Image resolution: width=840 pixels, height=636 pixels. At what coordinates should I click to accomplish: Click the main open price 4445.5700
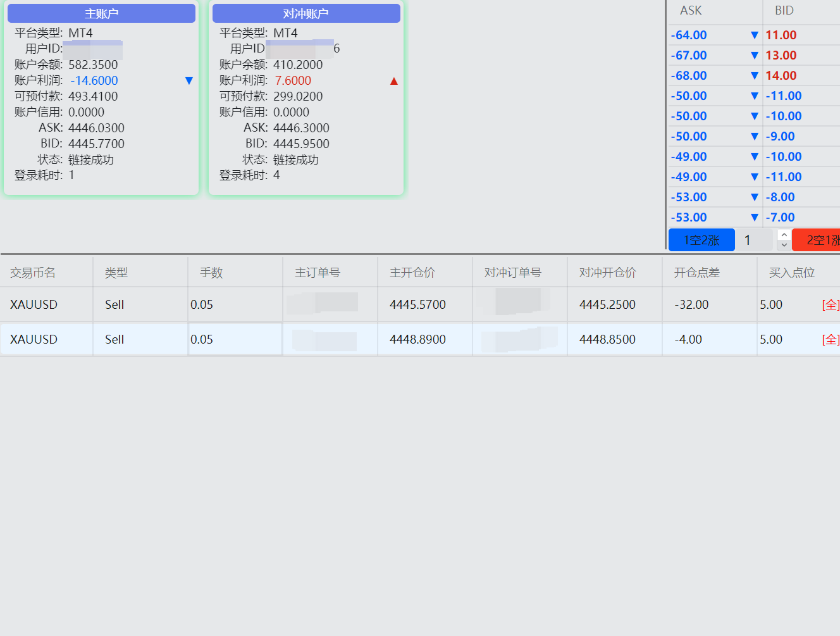[x=417, y=305]
